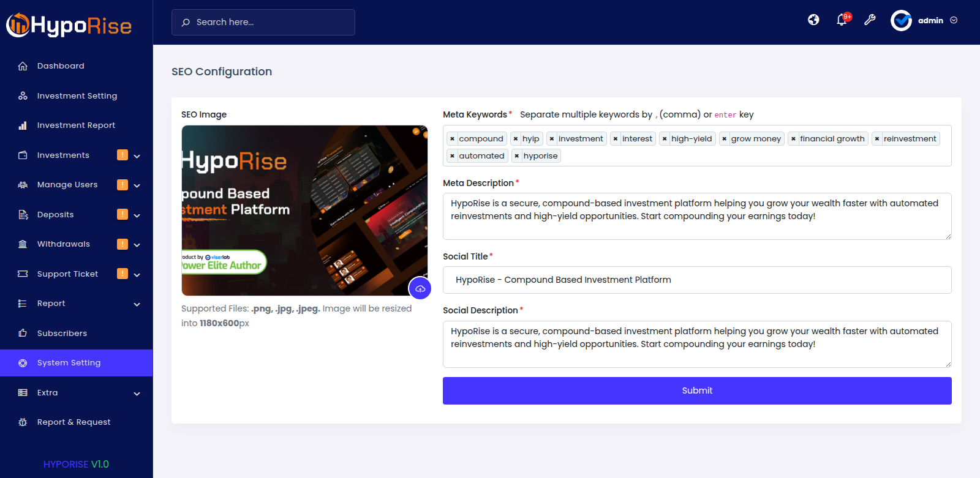980x478 pixels.
Task: Click the HYPORISE V1.0 version text
Action: (x=76, y=464)
